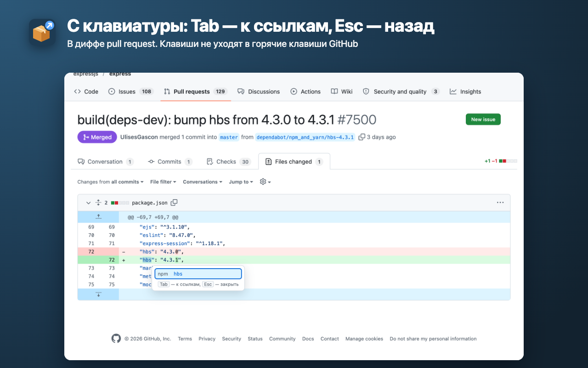Screen dimensions: 588x368
Task: Open the Insights tab
Action: point(465,92)
